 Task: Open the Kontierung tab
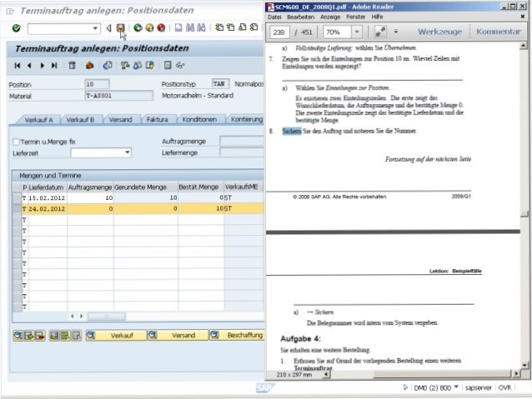click(x=247, y=119)
